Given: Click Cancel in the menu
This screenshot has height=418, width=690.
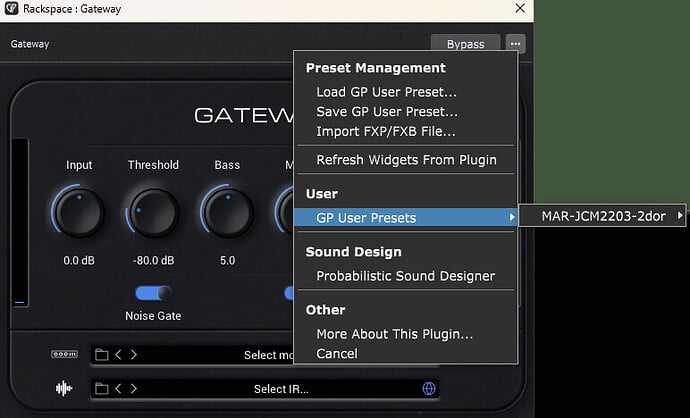Looking at the screenshot, I should pos(337,354).
